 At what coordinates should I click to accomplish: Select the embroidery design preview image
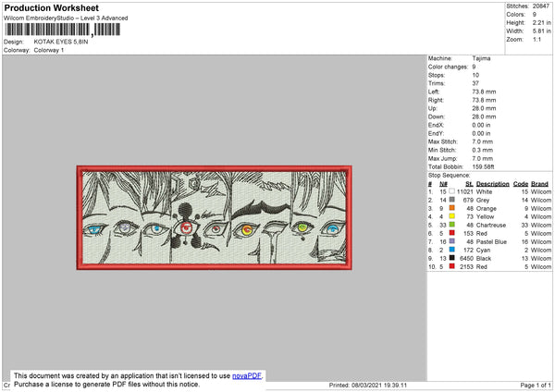tap(215, 217)
